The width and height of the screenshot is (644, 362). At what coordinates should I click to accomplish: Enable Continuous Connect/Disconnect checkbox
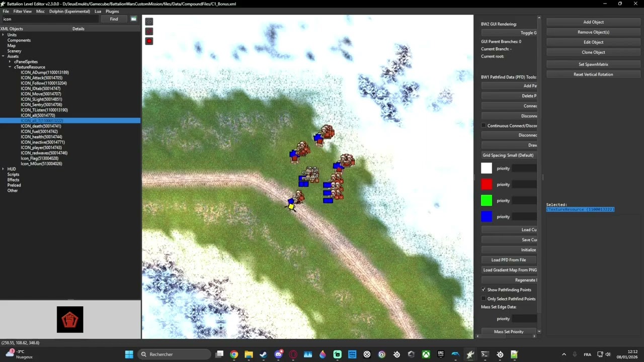pyautogui.click(x=484, y=126)
